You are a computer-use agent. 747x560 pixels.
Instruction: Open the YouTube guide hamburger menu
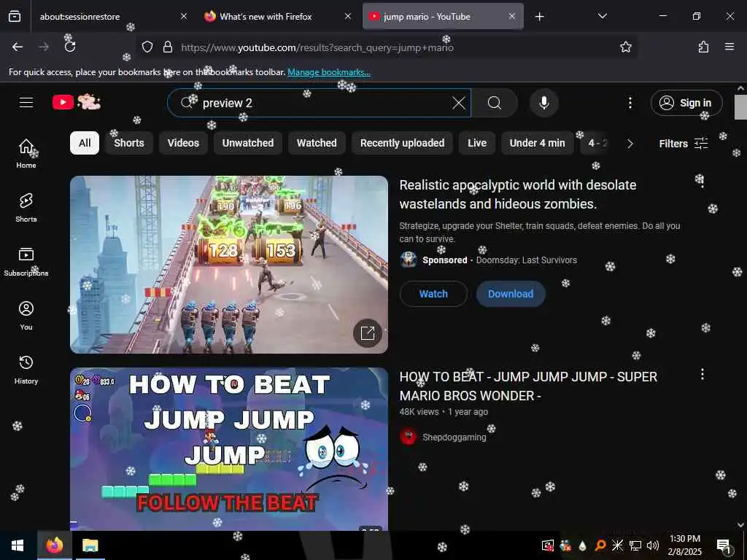26,102
